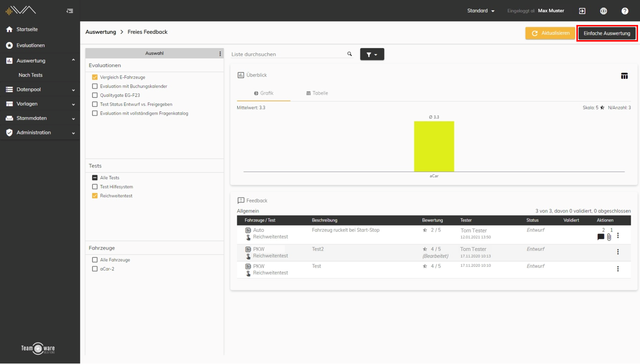The width and height of the screenshot is (640, 364).
Task: Click the Bewertung column header
Action: [x=433, y=220]
